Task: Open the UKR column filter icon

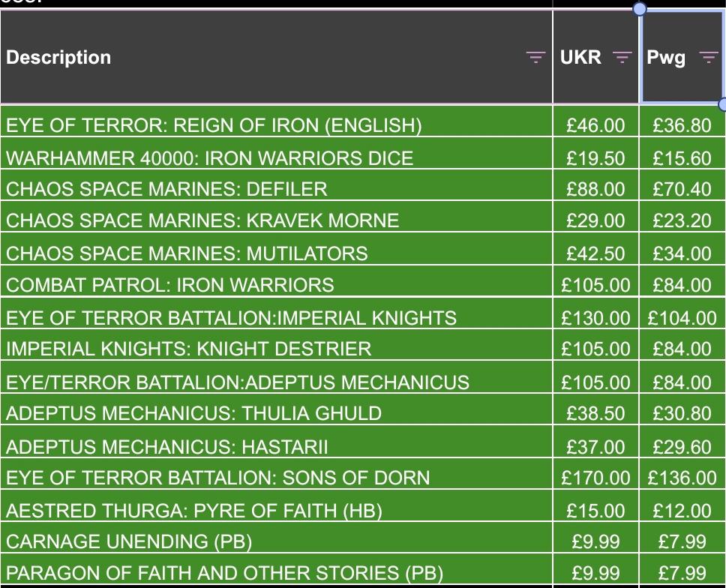Action: (x=622, y=58)
